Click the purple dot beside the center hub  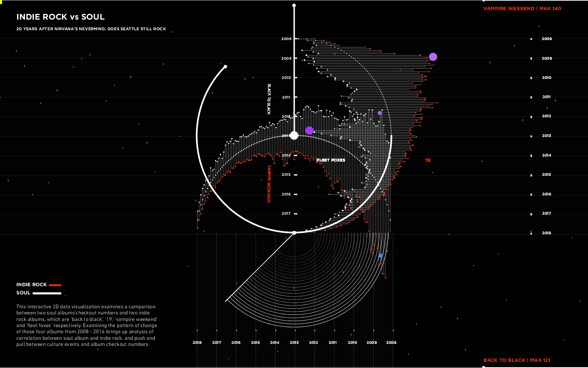(309, 130)
